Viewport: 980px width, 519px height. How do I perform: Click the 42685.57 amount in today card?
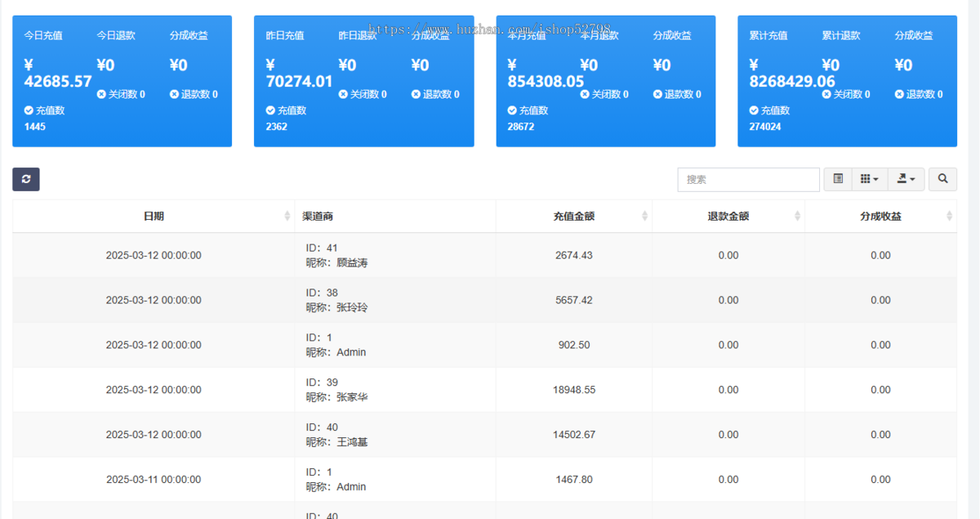pos(58,73)
